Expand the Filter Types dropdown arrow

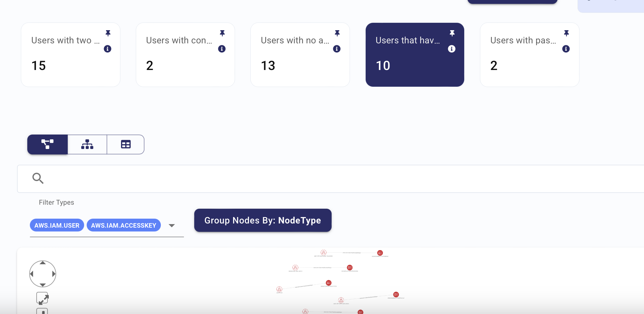(x=172, y=225)
